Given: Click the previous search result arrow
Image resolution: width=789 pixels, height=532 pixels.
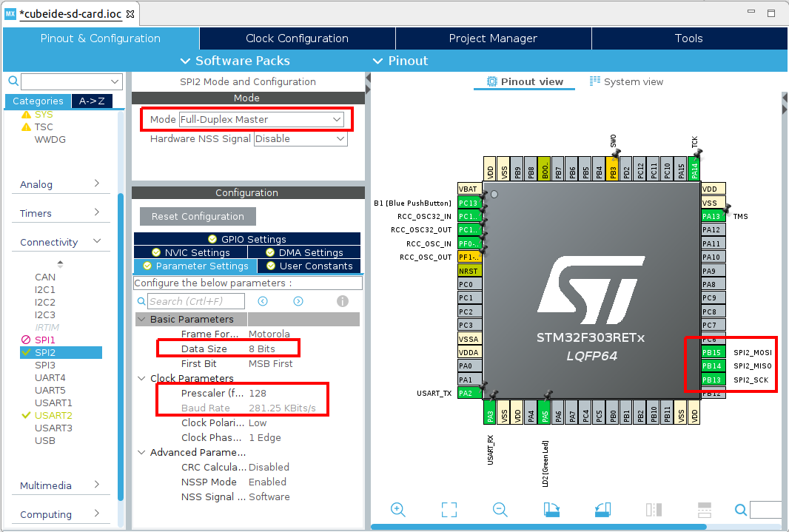Looking at the screenshot, I should (263, 301).
